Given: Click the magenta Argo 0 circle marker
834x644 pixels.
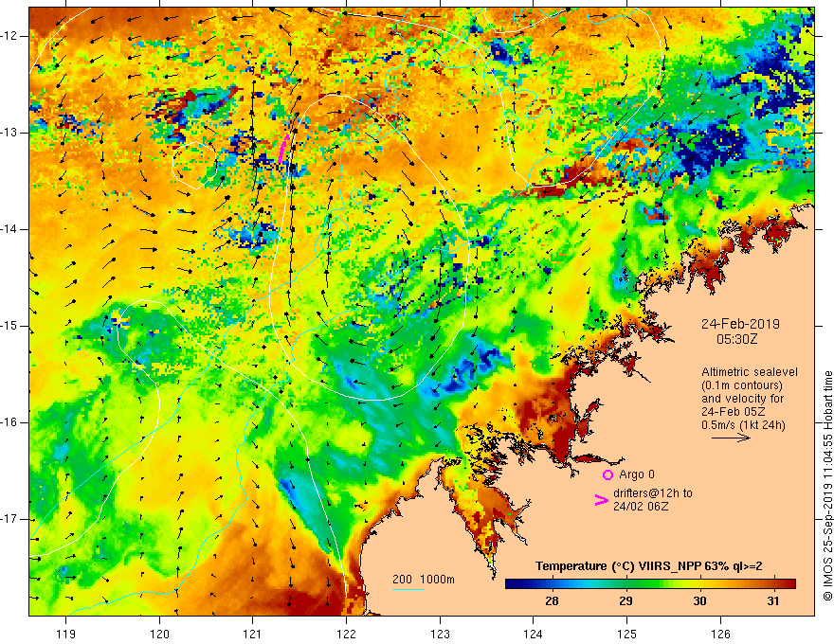Looking at the screenshot, I should pos(607,474).
